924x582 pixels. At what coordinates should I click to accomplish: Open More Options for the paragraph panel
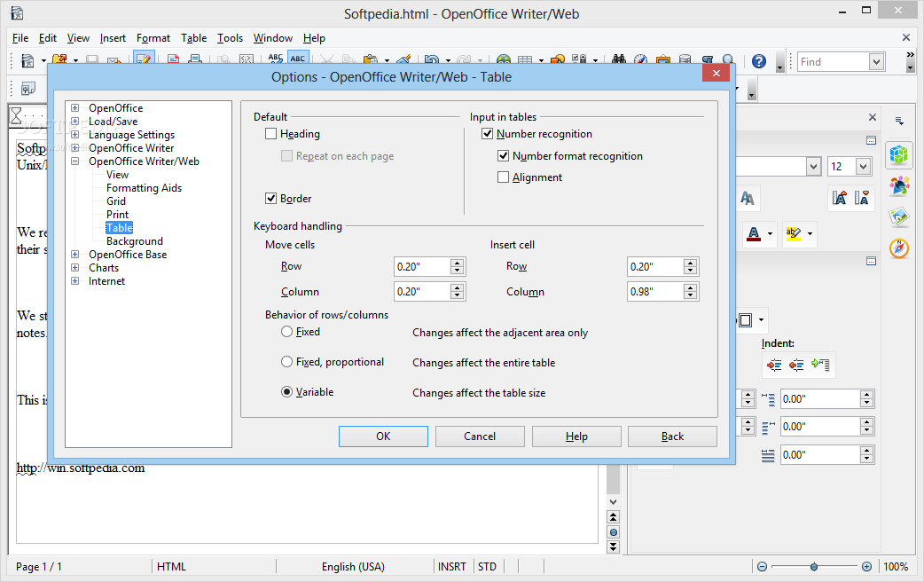[871, 261]
